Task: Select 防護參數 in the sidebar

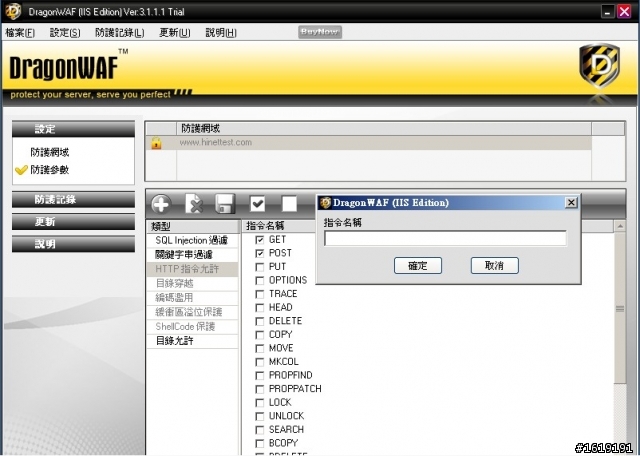Action: point(50,170)
